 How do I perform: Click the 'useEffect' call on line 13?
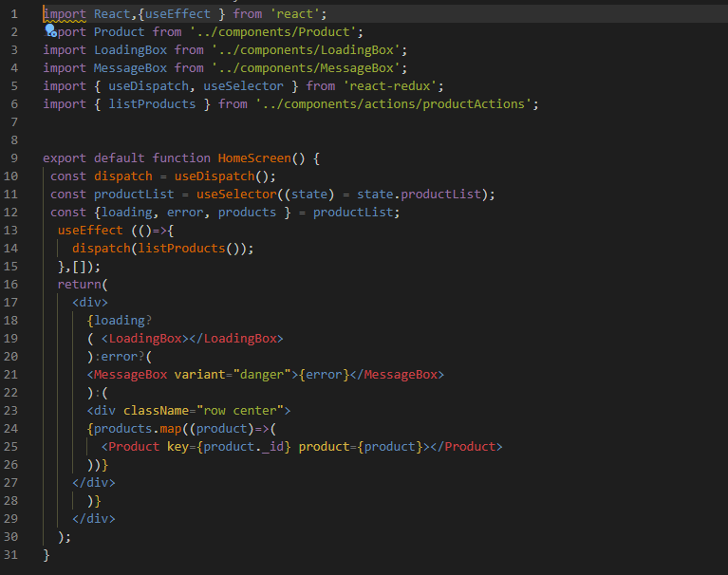point(90,231)
